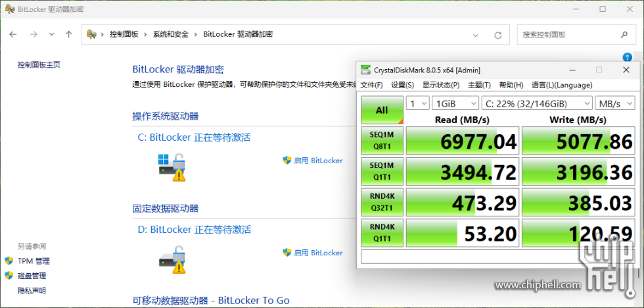The image size is (644, 308).
Task: Click the 5077.86 write result
Action: pos(578,141)
